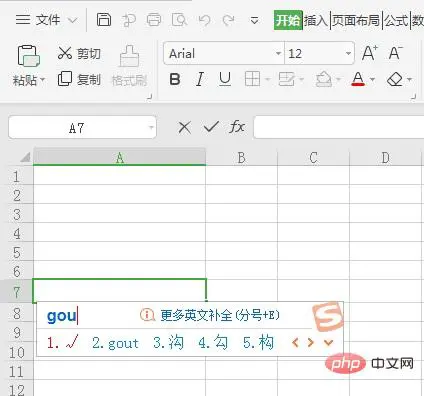424x396 pixels.
Task: Switch to the 开始 ribbon tab
Action: pyautogui.click(x=288, y=20)
